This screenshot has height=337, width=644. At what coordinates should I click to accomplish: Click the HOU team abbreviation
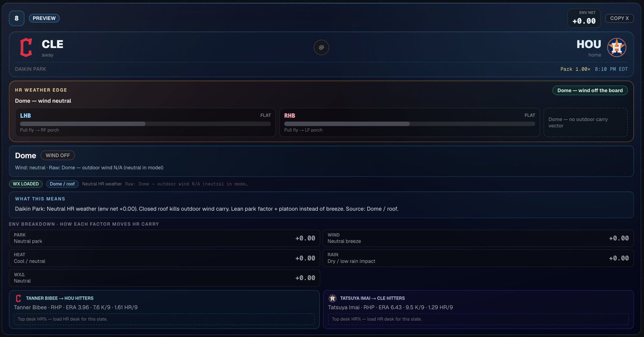pyautogui.click(x=589, y=45)
